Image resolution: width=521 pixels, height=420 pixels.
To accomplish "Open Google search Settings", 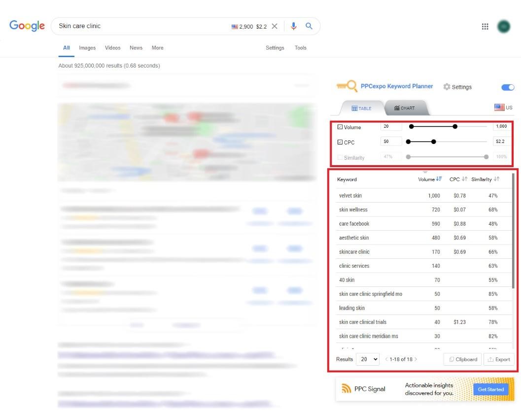I will pyautogui.click(x=275, y=48).
